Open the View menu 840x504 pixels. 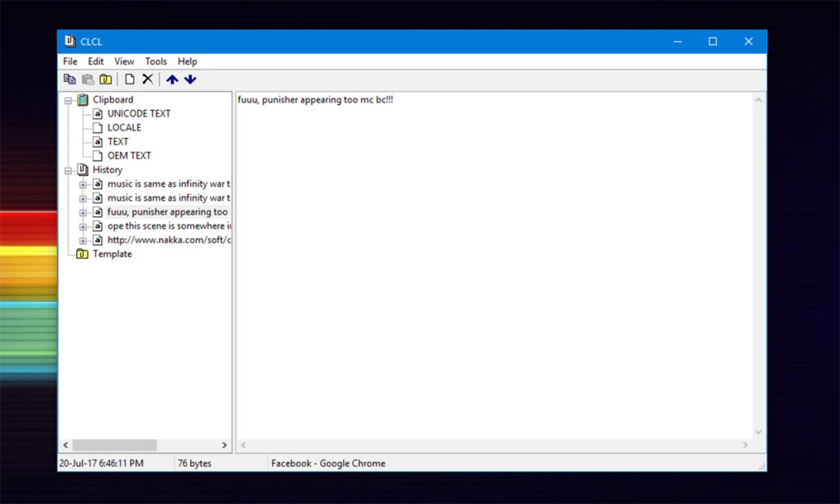pos(124,61)
